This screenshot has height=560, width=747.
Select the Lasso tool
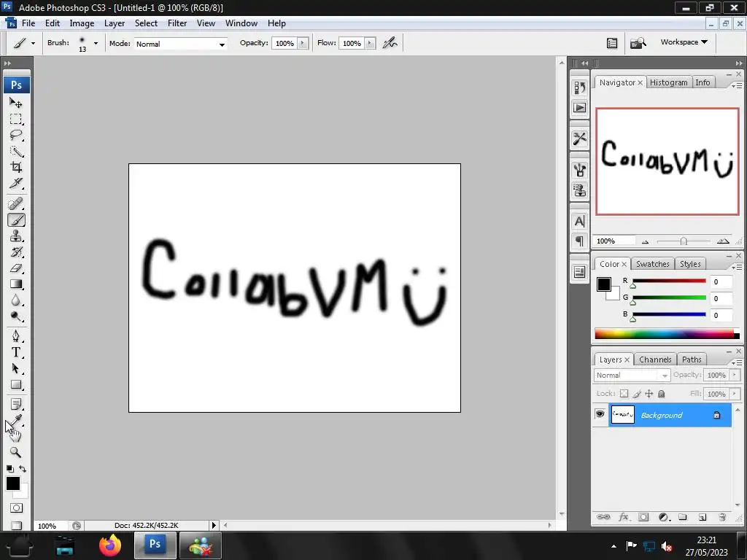16,135
